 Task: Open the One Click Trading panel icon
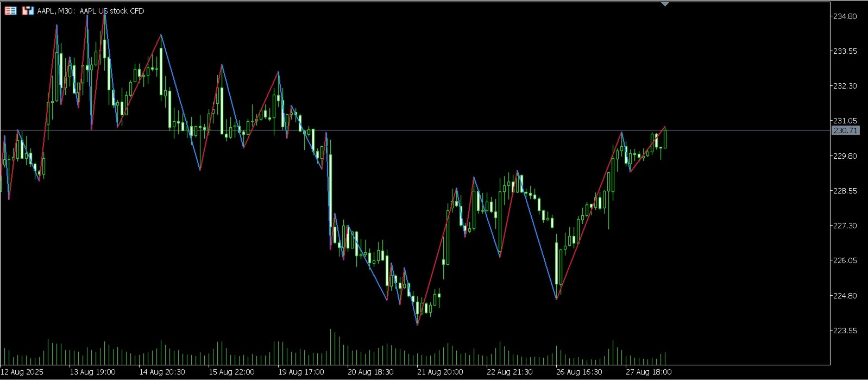28,11
